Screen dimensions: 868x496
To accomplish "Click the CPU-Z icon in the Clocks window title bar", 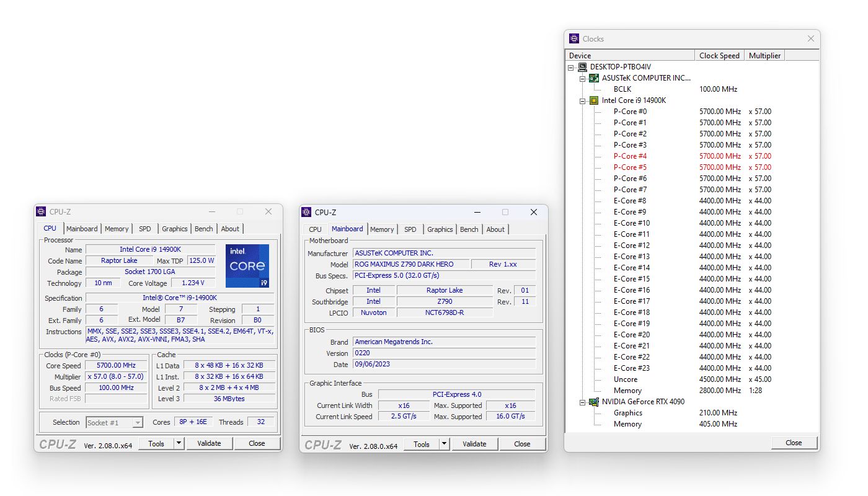I will coord(574,38).
